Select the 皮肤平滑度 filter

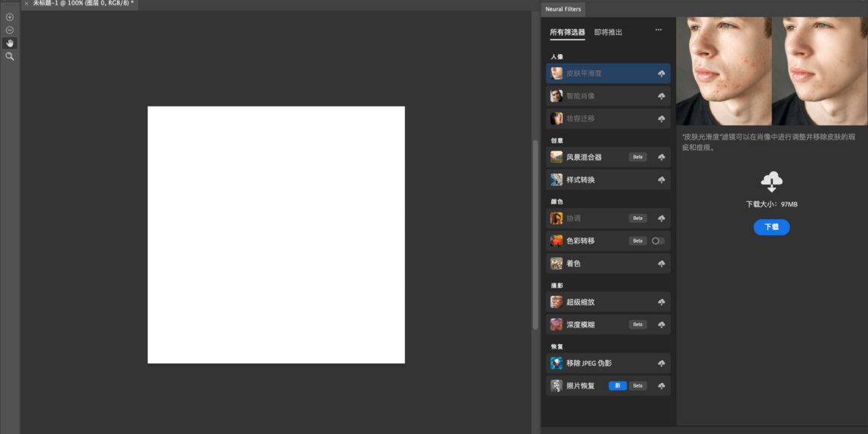tap(608, 74)
